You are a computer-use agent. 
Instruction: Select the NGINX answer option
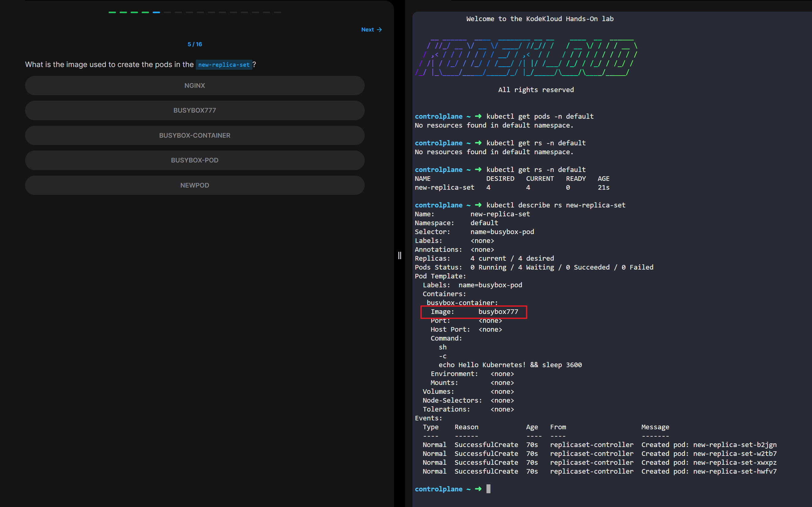click(195, 85)
